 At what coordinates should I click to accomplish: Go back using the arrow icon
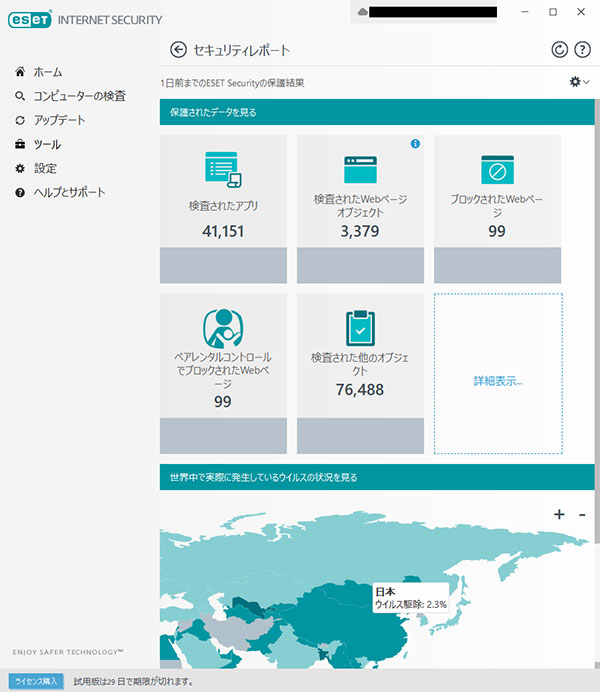[x=178, y=50]
